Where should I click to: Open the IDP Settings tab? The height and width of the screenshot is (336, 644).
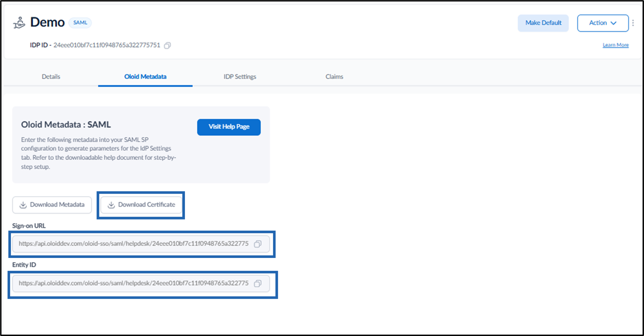point(240,77)
